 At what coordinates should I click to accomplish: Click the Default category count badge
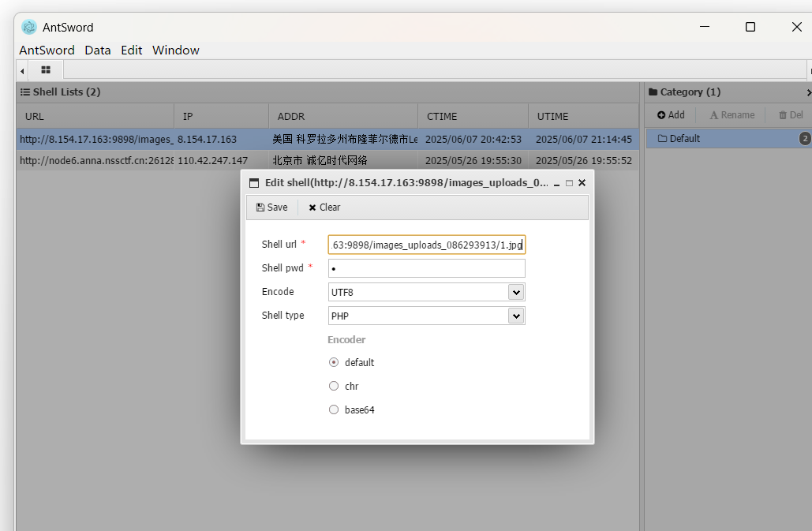click(805, 139)
